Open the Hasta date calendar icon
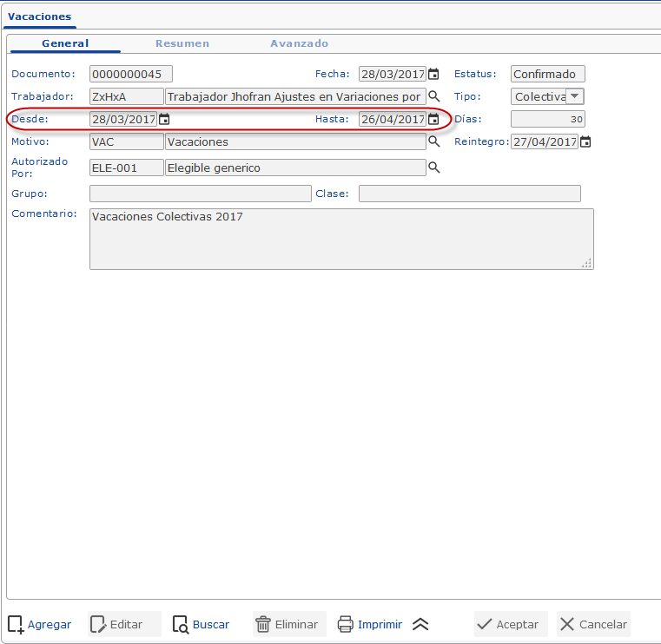This screenshot has height=644, width=661. (433, 120)
